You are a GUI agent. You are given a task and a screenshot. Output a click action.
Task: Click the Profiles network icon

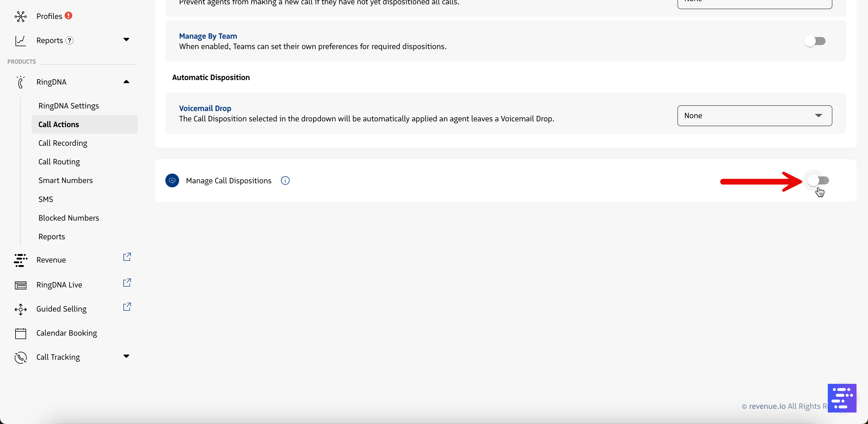[21, 16]
